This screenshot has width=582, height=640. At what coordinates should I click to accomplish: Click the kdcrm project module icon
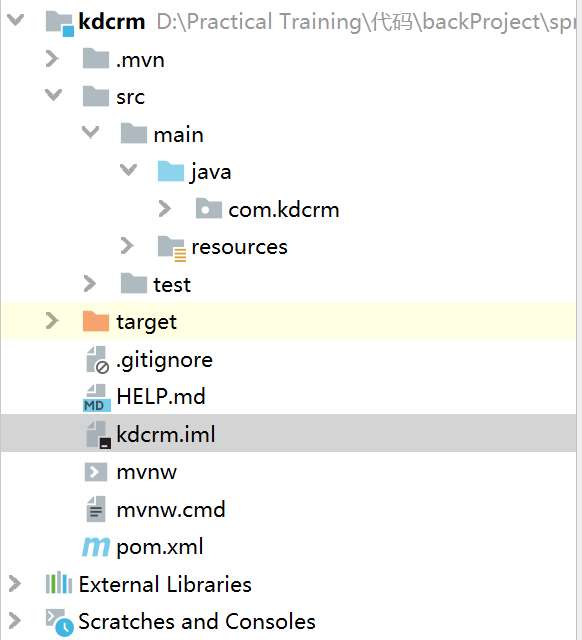60,23
